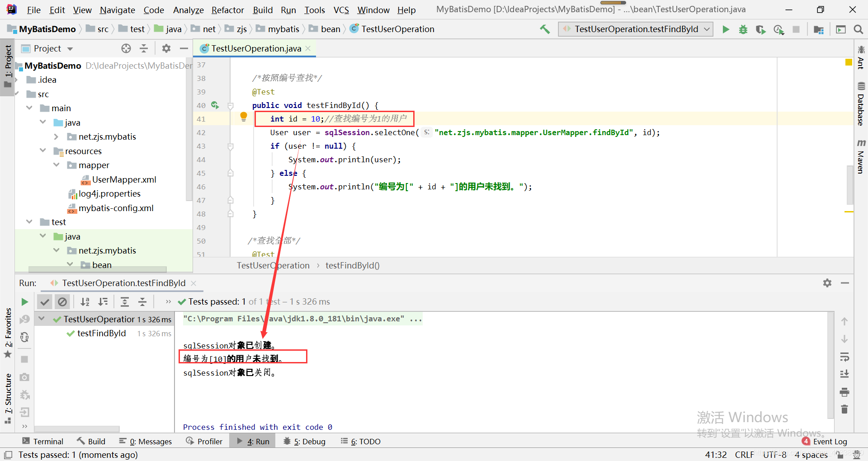Click the grayed Stop icon in toolbar

796,29
